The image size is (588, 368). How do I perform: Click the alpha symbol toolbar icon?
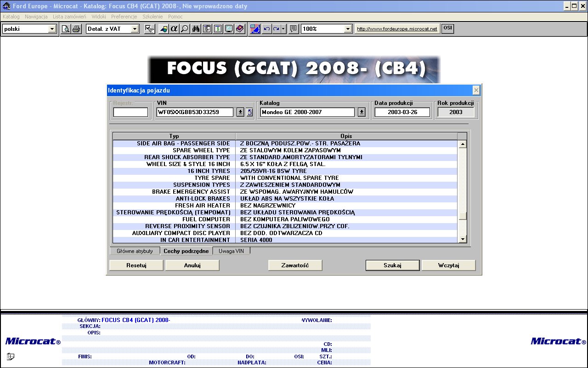point(174,29)
